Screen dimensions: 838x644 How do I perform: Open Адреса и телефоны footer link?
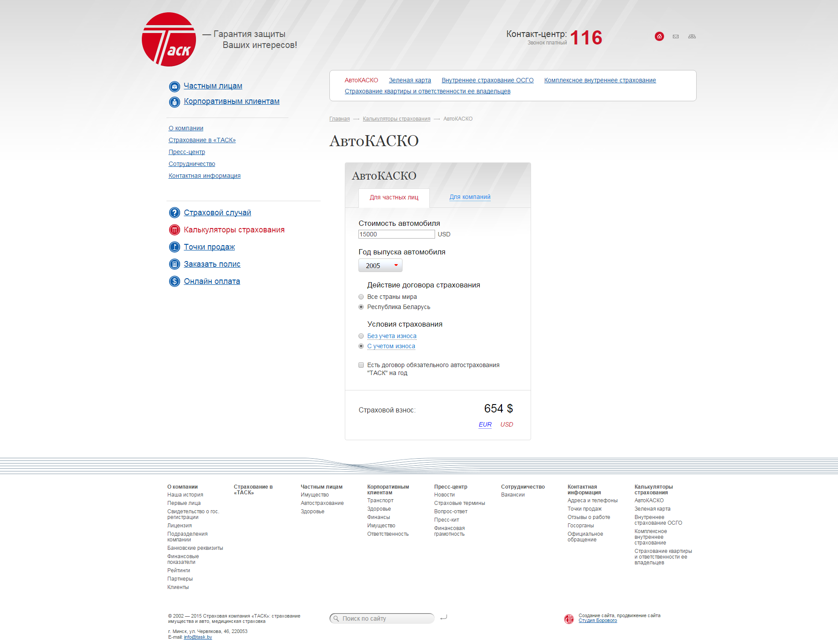coord(593,500)
